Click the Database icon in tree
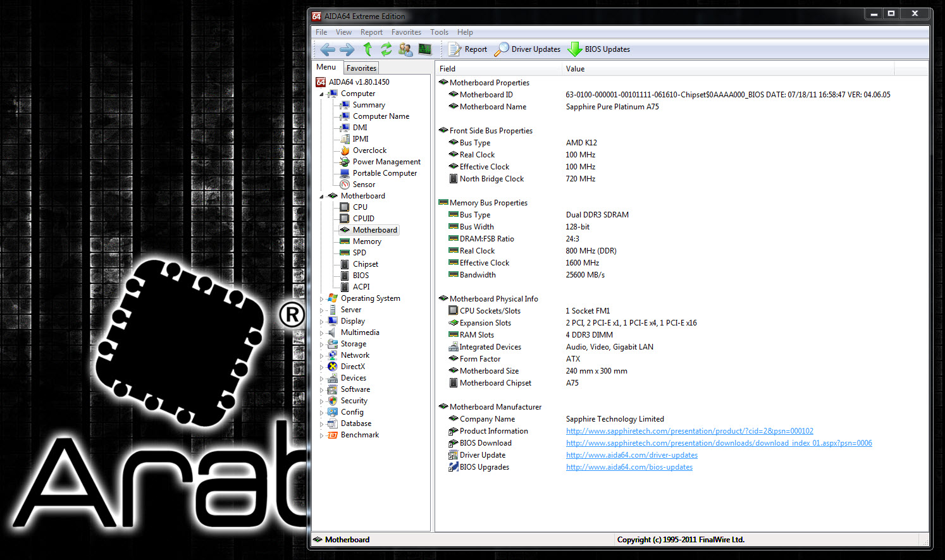945x560 pixels. coord(333,423)
